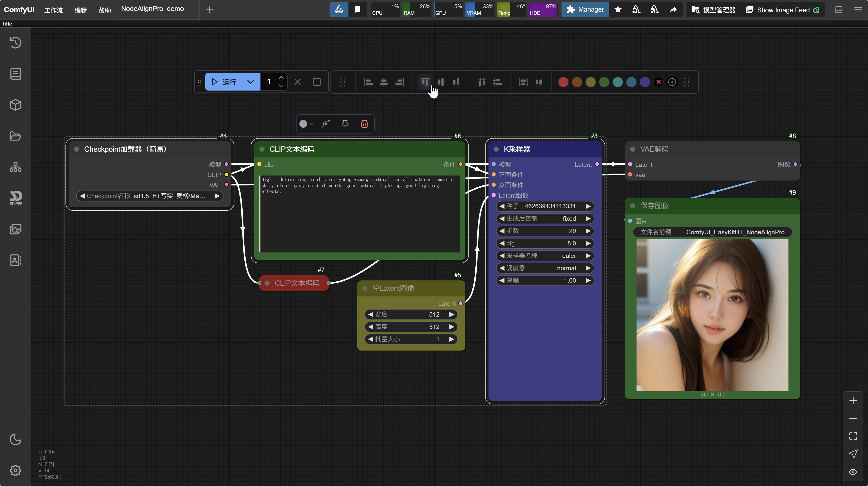The width and height of the screenshot is (868, 486).
Task: Open the Manager button
Action: coord(585,9)
